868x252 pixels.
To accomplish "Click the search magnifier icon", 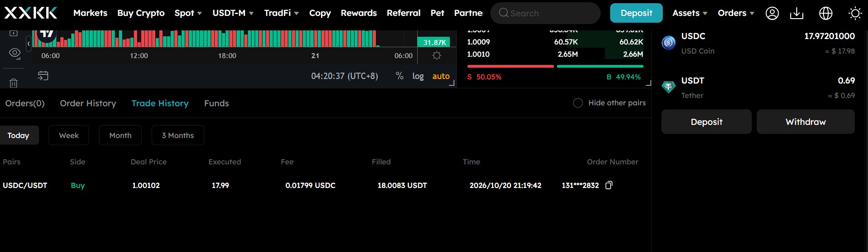I will pos(503,13).
